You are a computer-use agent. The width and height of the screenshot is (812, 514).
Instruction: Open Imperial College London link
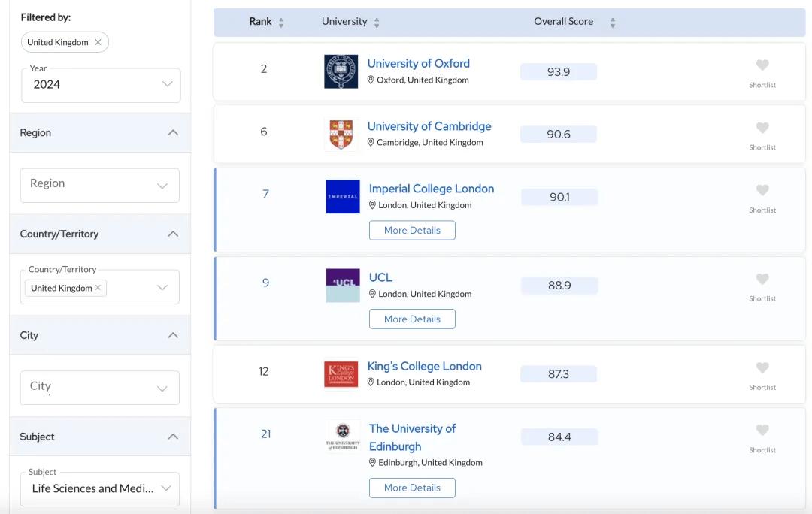pos(432,189)
